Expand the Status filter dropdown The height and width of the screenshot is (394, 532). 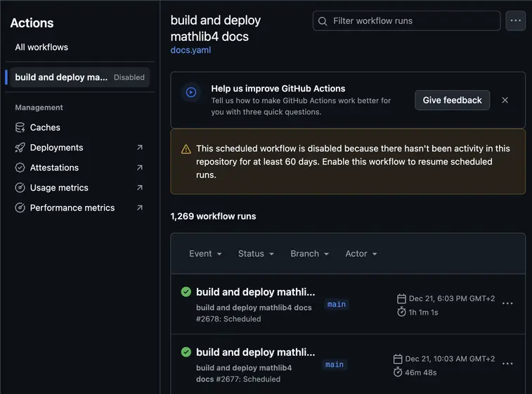click(256, 253)
